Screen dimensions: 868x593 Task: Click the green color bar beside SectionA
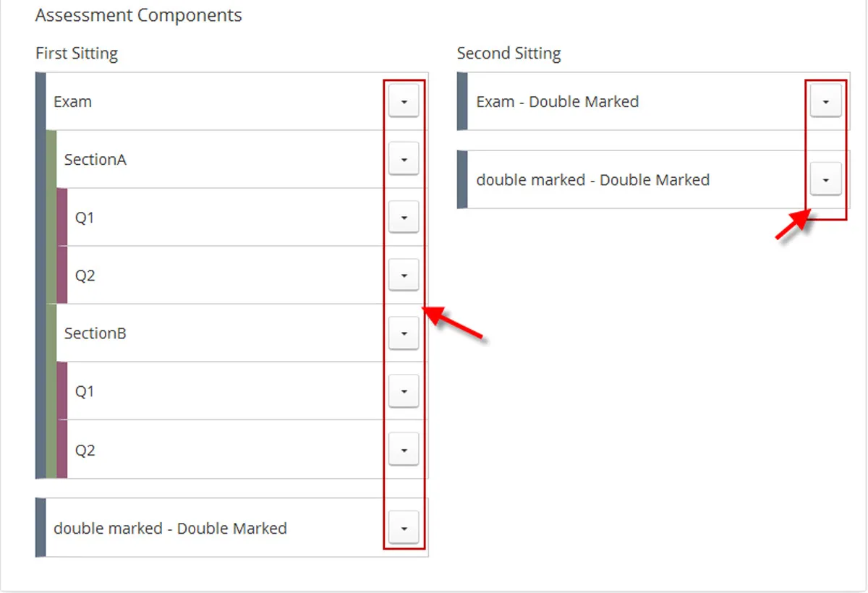[51, 159]
